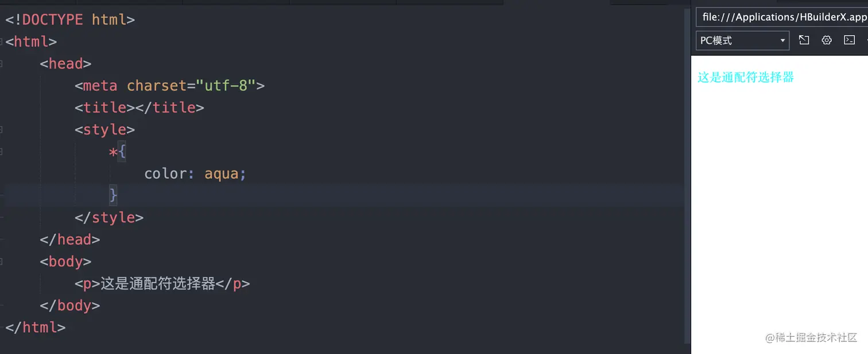The image size is (868, 354).
Task: Collapse the <html> fold marker
Action: click(2, 41)
